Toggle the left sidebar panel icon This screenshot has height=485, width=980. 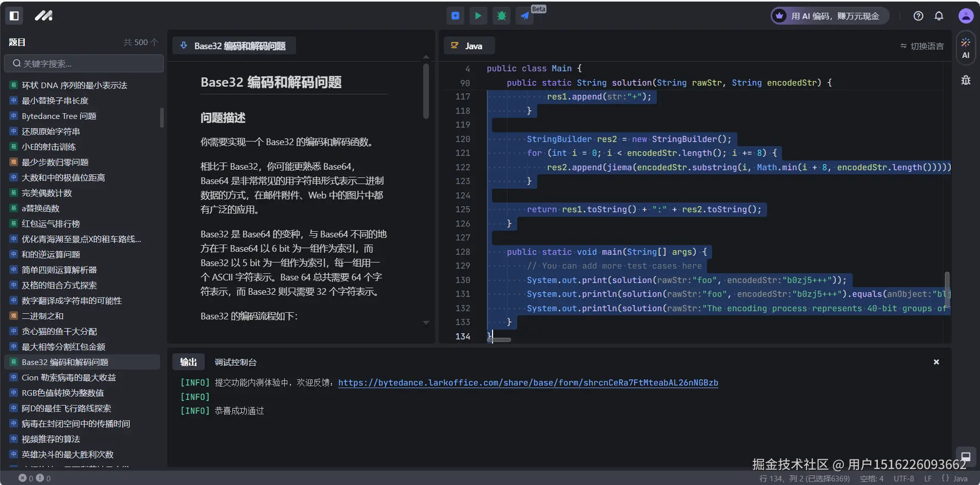14,16
